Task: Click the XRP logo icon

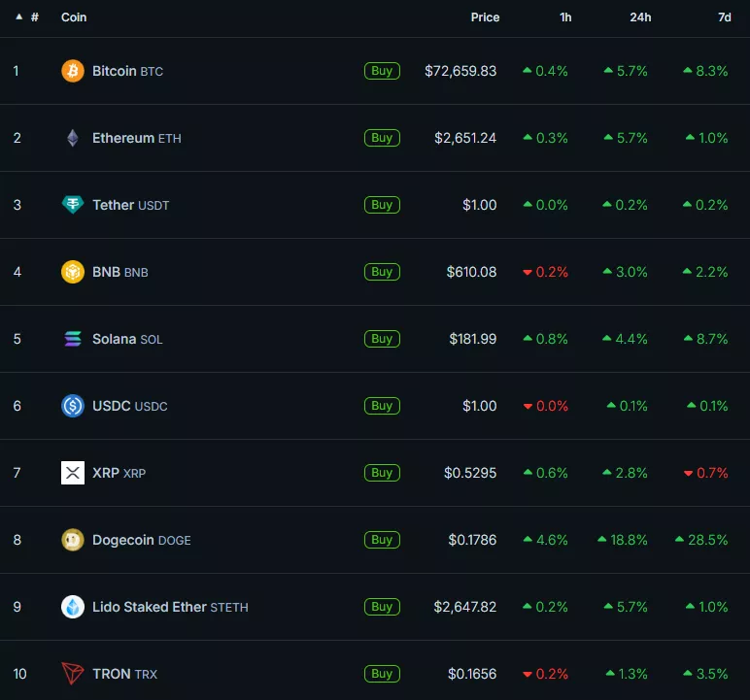Action: point(73,473)
